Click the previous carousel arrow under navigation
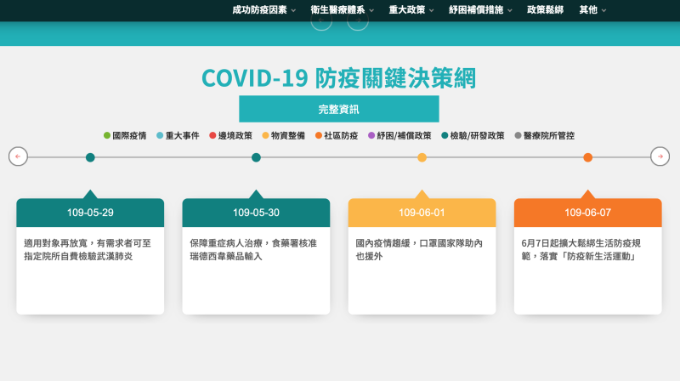This screenshot has width=680, height=383. (321, 20)
